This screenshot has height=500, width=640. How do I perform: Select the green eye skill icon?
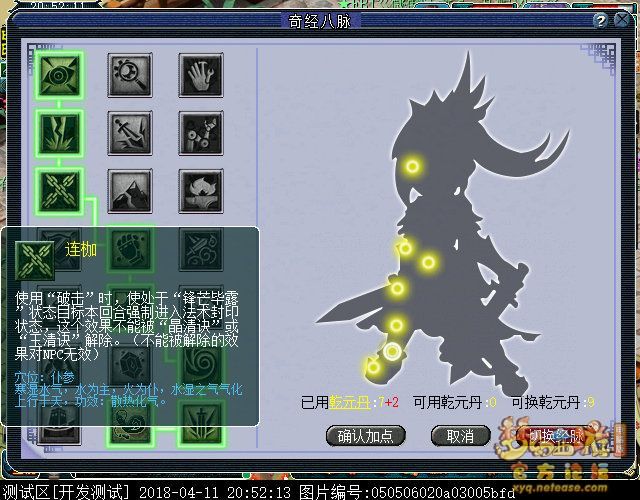click(x=59, y=75)
